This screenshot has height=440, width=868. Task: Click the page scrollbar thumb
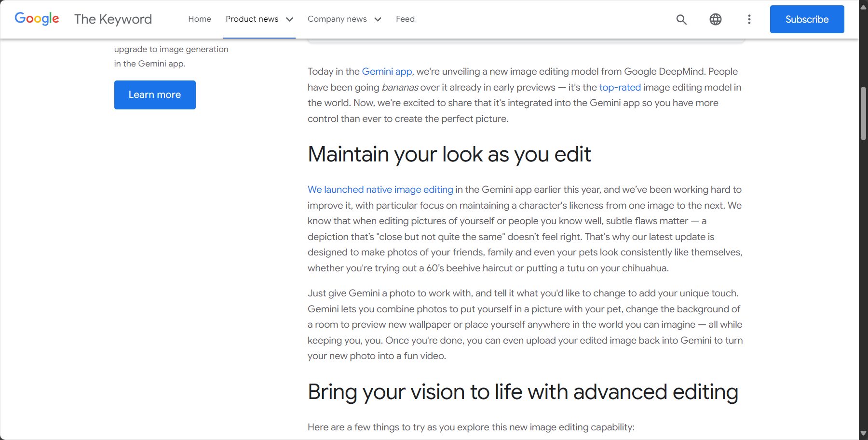(863, 113)
